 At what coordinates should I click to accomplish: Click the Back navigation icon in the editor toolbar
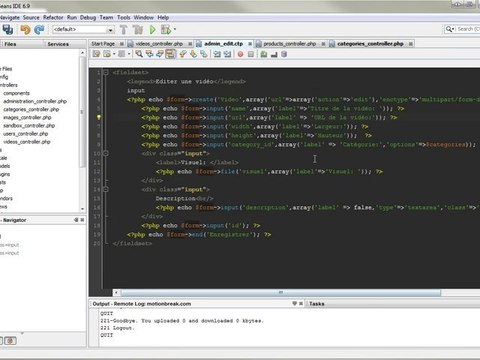tap(107, 54)
